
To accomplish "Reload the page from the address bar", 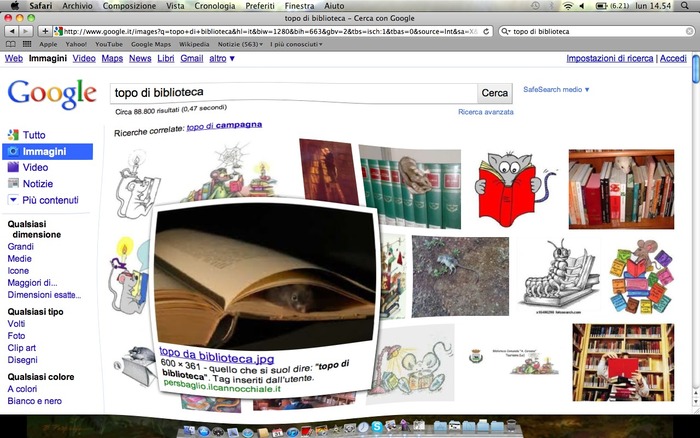I will (486, 31).
